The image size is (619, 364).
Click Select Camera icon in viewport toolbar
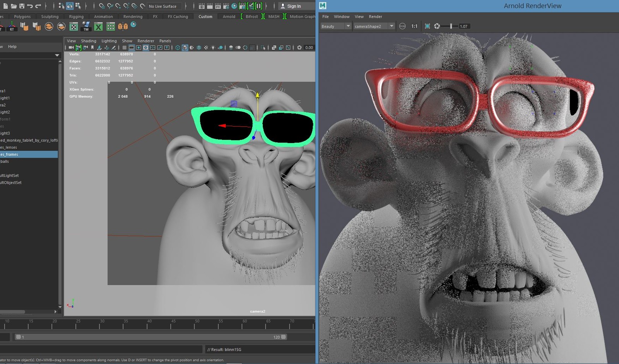(x=71, y=48)
